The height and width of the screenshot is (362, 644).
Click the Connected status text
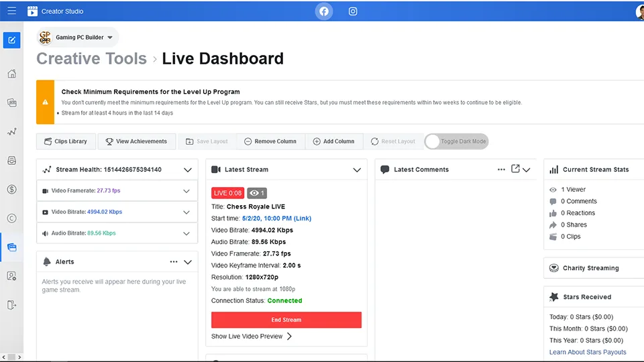point(284,300)
